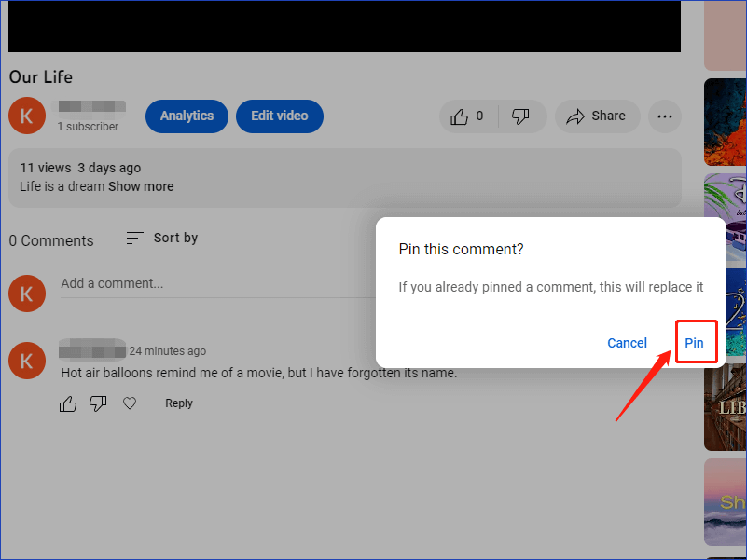Open Analytics for the video
The width and height of the screenshot is (747, 560).
point(187,116)
